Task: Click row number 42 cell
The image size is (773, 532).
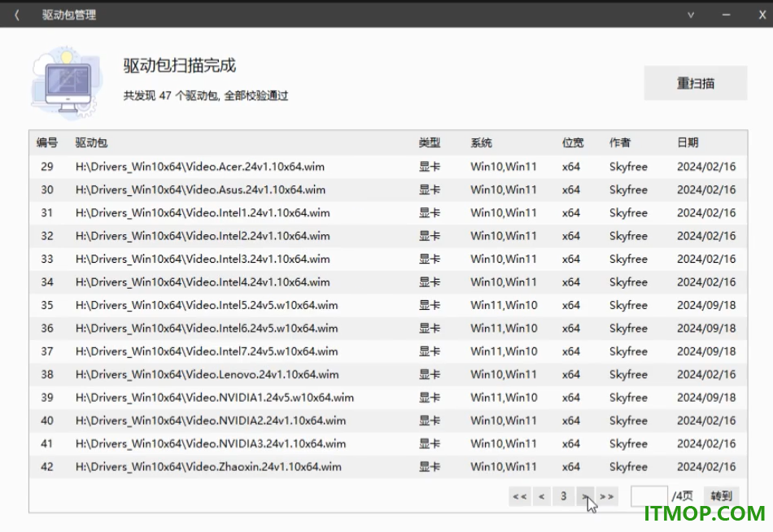Action: [47, 467]
